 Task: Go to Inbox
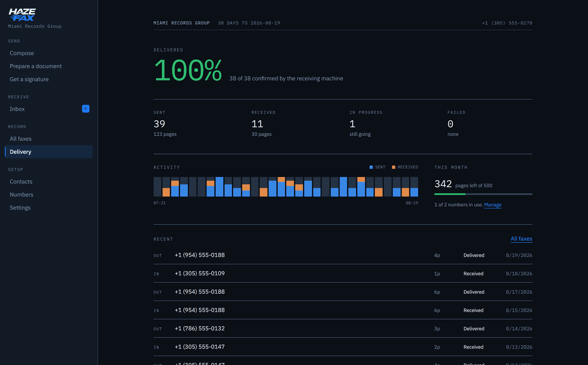(x=49, y=109)
